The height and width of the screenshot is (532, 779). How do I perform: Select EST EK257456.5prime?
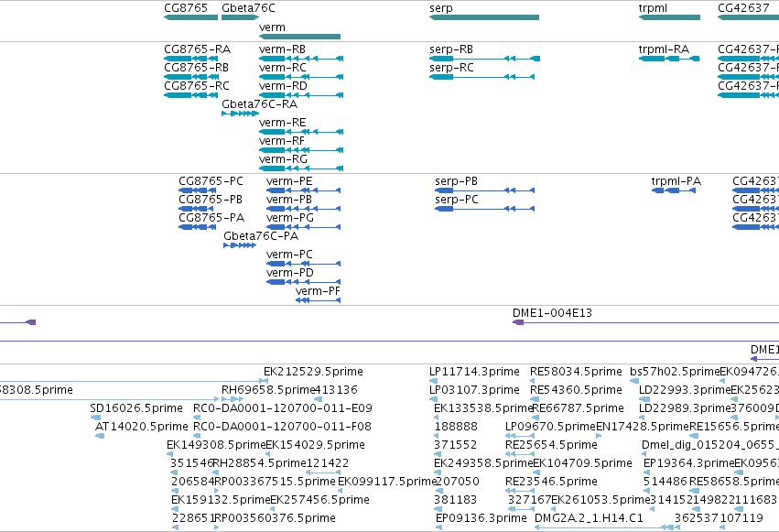coord(319,500)
